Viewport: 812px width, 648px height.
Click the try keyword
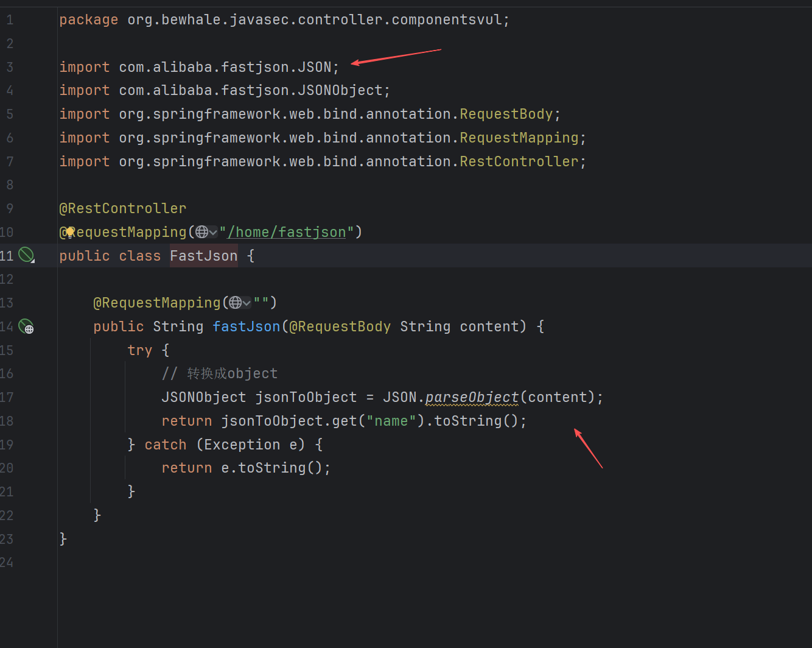point(139,350)
